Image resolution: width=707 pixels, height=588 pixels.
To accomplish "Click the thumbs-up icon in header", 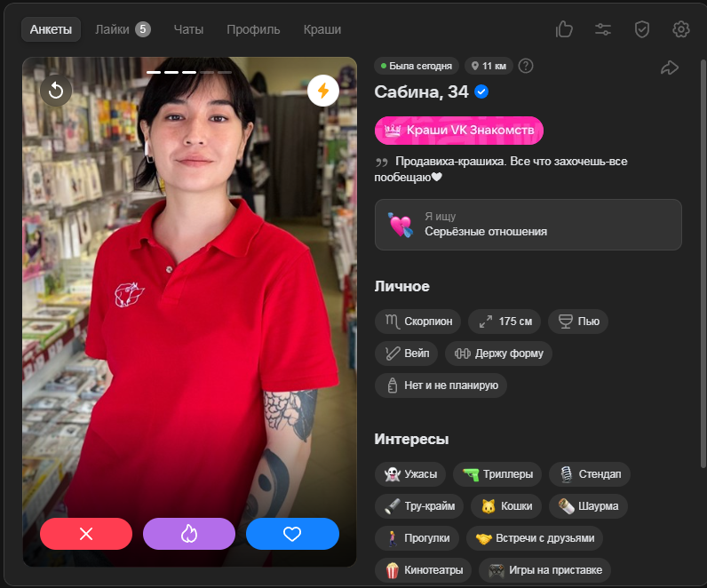I will pyautogui.click(x=564, y=30).
